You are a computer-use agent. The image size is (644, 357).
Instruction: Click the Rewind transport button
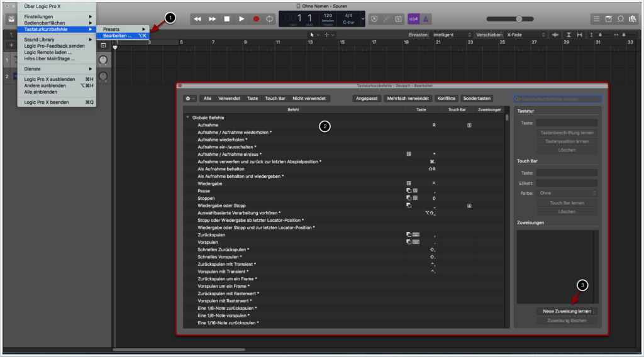(198, 19)
